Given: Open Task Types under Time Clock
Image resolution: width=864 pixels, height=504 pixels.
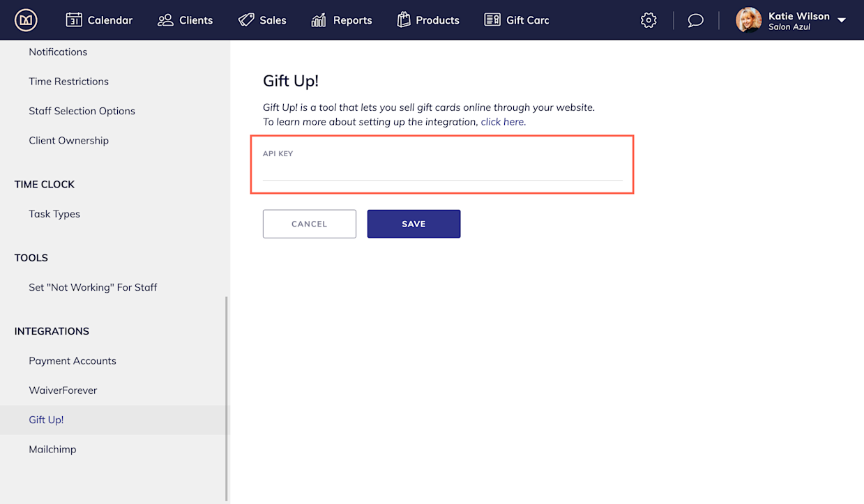Looking at the screenshot, I should coord(54,213).
